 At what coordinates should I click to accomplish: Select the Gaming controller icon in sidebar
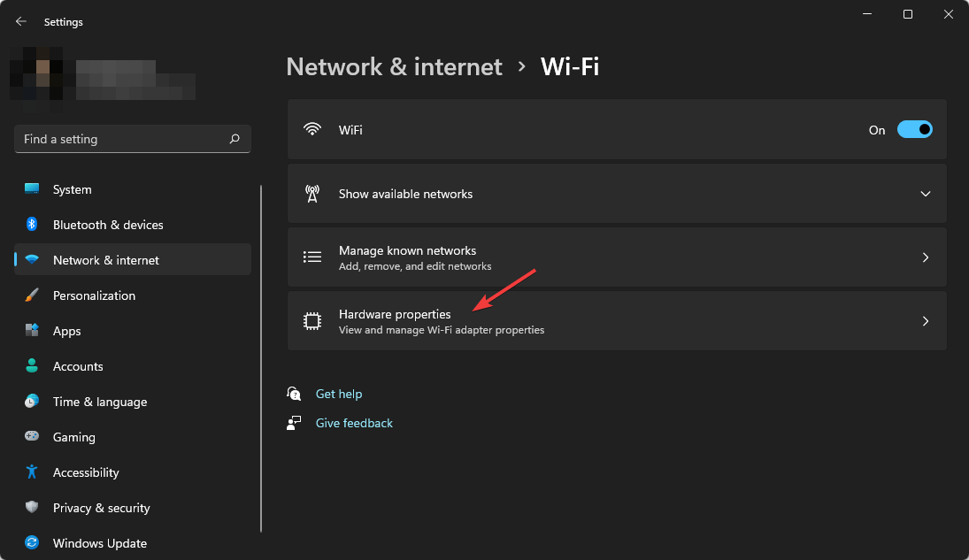[32, 436]
